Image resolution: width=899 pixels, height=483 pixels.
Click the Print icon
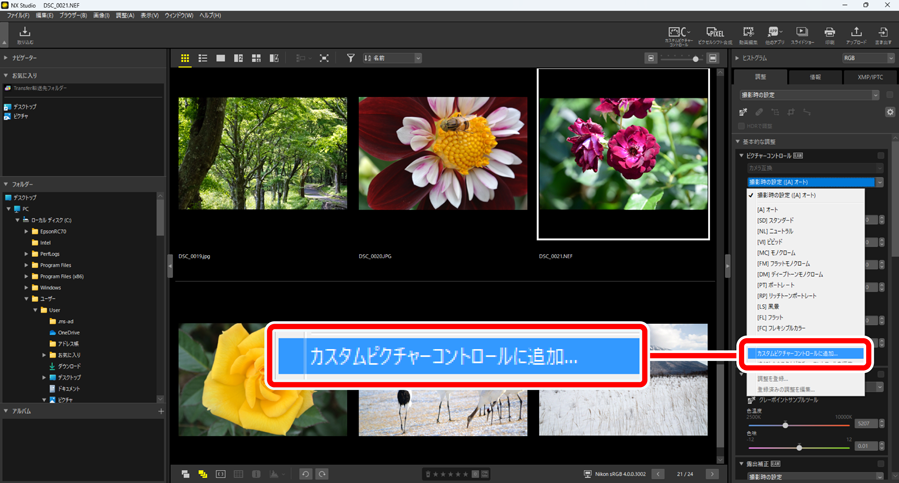[830, 35]
